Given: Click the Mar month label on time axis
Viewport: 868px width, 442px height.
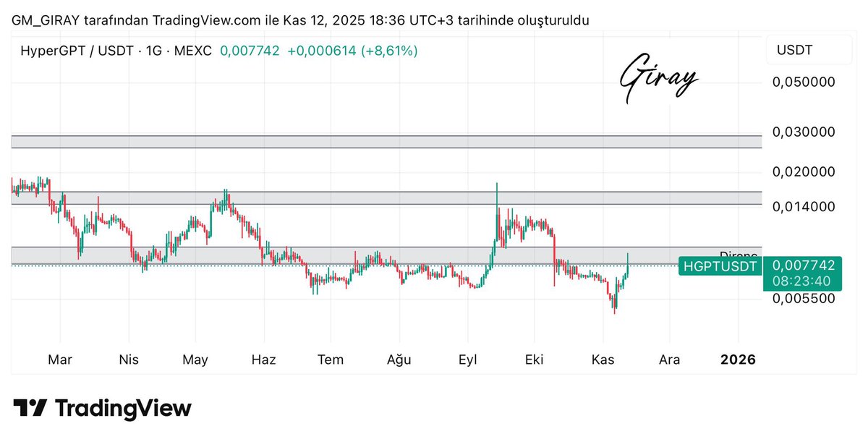Looking at the screenshot, I should pyautogui.click(x=60, y=360).
